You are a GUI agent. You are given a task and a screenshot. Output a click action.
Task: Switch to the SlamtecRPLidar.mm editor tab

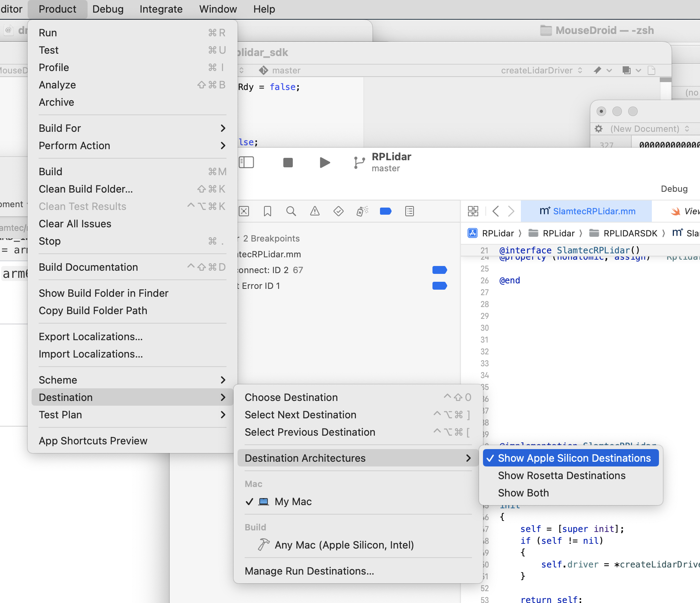(x=587, y=212)
